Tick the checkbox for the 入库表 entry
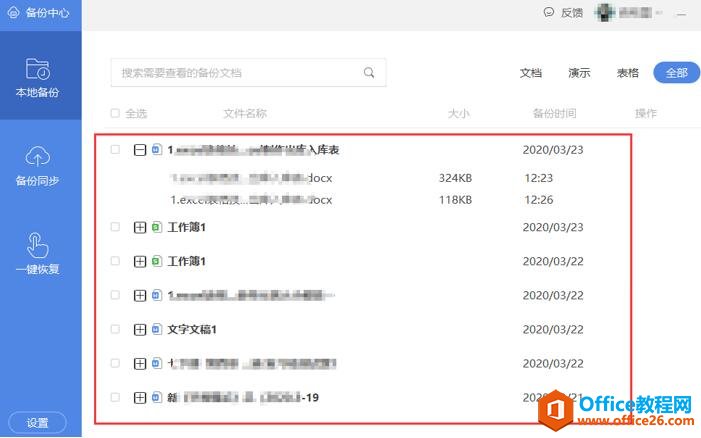701x438 pixels. pos(115,149)
